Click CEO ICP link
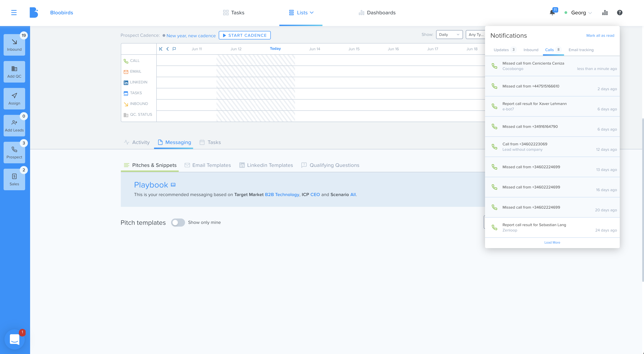644x354 pixels. click(315, 194)
